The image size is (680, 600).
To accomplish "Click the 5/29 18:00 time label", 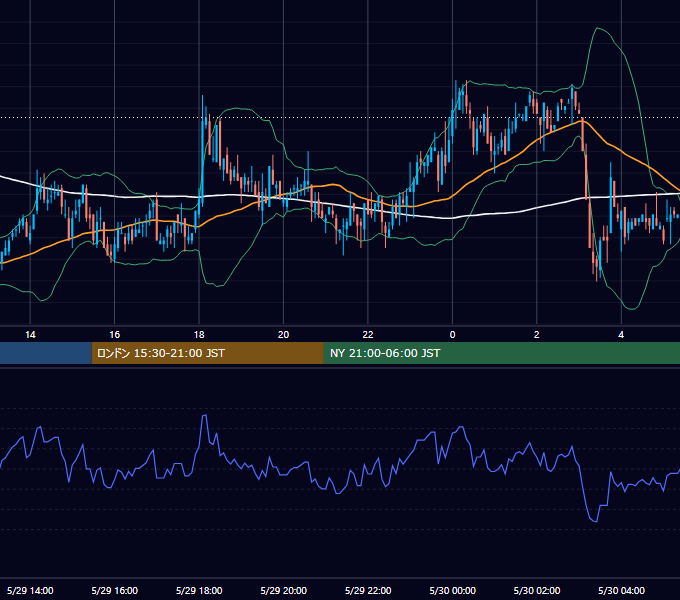I will point(199,590).
